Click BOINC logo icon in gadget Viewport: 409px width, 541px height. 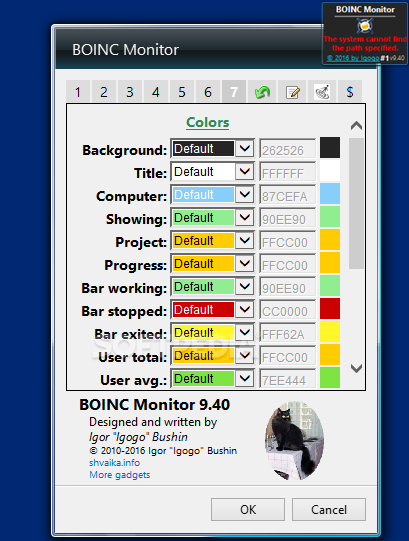pos(365,25)
